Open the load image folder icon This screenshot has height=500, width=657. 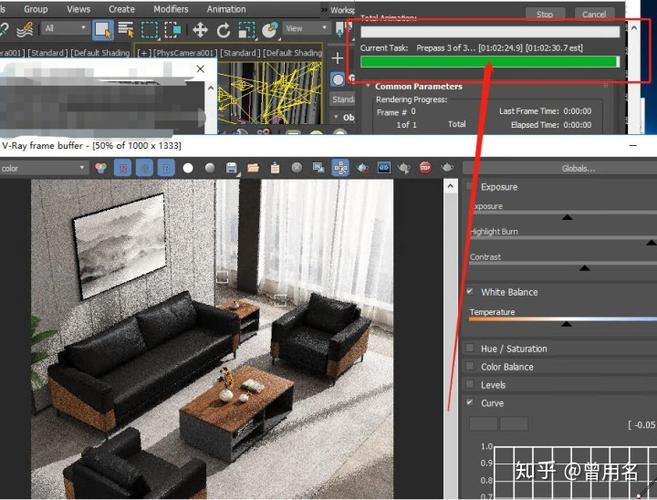pyautogui.click(x=253, y=168)
